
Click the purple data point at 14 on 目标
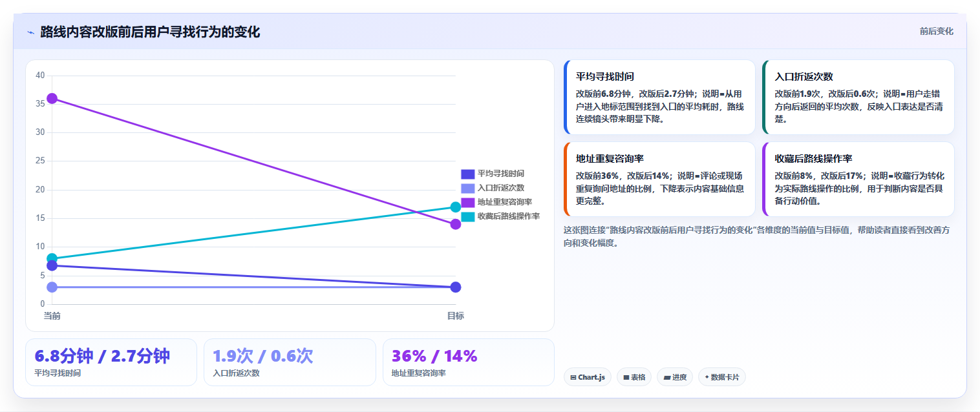tap(456, 224)
